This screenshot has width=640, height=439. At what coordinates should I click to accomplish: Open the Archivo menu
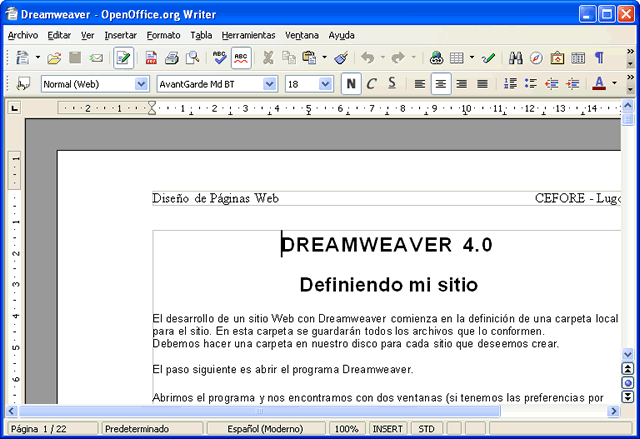click(23, 35)
